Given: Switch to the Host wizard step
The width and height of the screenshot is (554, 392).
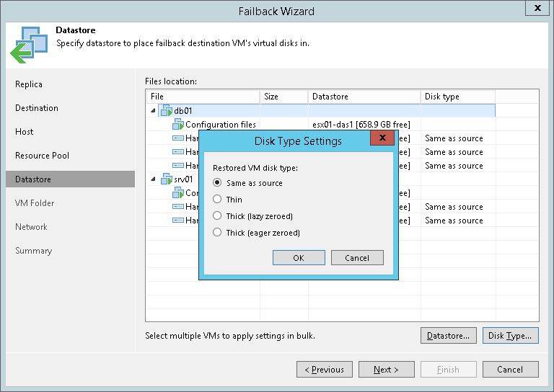Looking at the screenshot, I should [25, 132].
